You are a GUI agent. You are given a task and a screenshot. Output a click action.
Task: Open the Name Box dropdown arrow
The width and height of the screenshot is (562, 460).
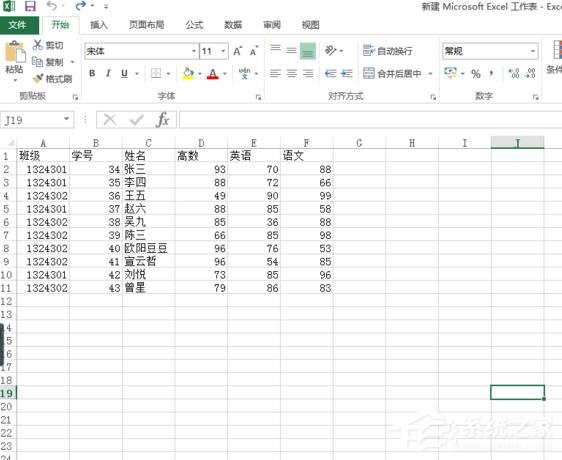[x=67, y=119]
